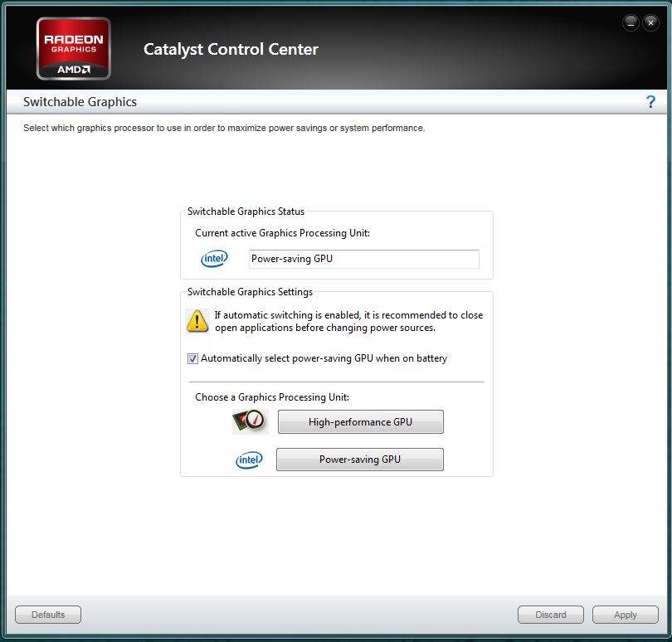Click the Switchable Graphics page heading

[80, 102]
